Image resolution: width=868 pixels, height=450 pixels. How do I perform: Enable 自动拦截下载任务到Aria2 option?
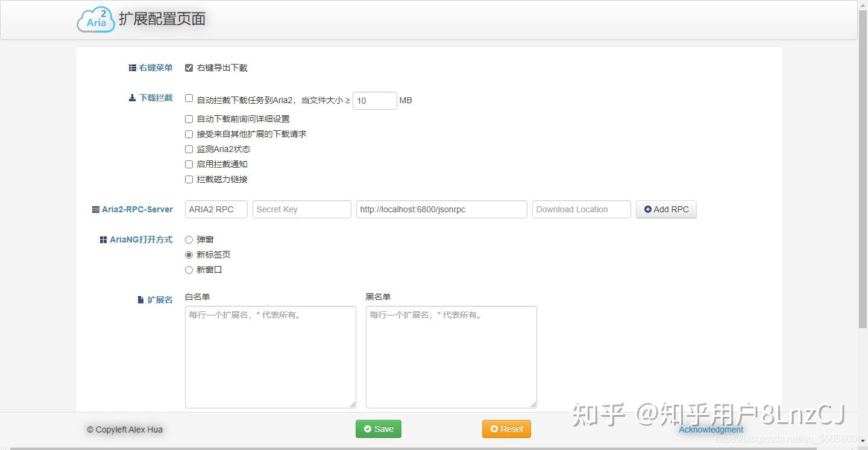(189, 98)
